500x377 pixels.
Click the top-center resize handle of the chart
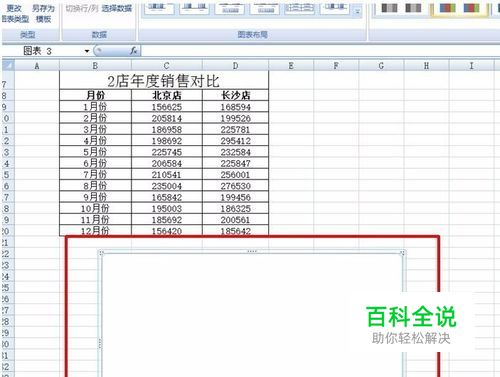[252, 251]
